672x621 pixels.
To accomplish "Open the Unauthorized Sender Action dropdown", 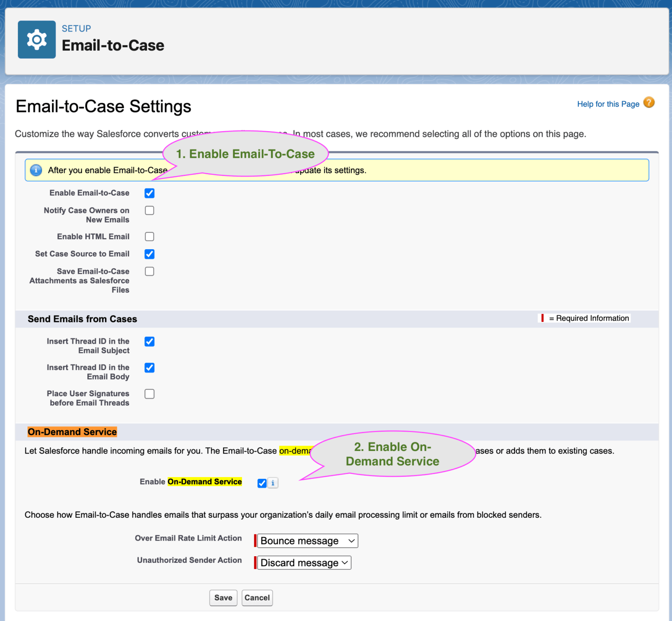I will (x=303, y=562).
